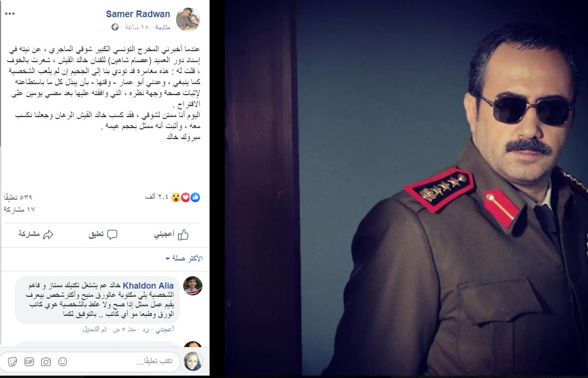Click Samer Radwan's profile picture thumbnail
This screenshot has width=588, height=378.
[188, 20]
